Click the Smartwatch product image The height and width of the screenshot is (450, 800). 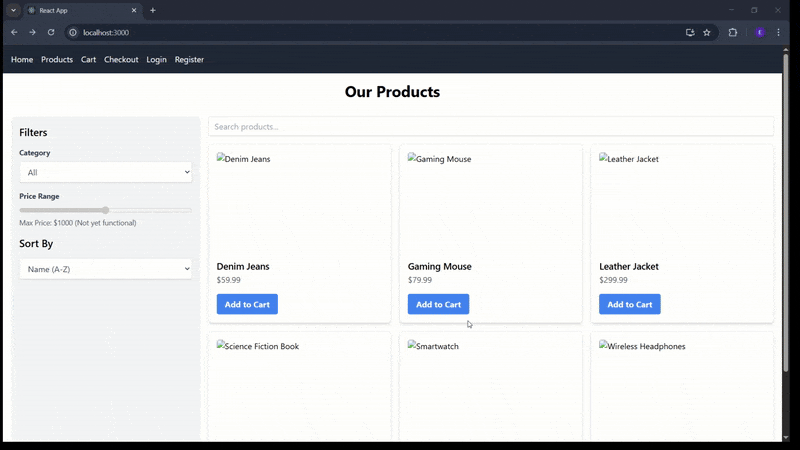tap(491, 390)
